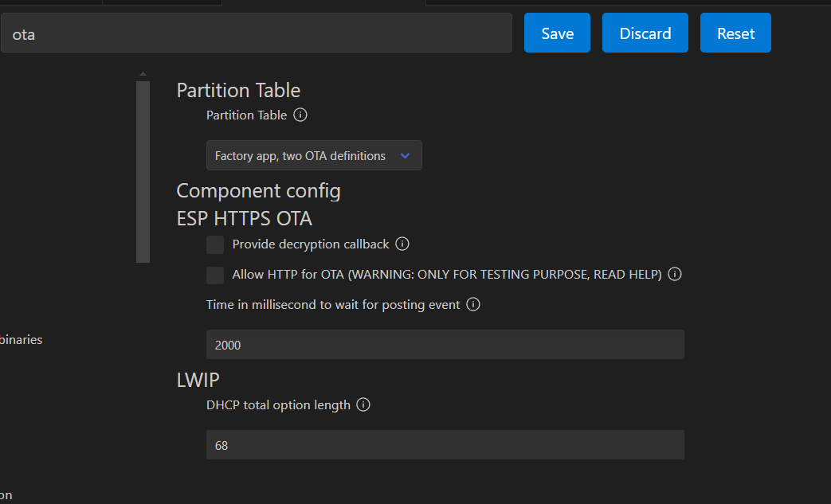Viewport: 831px width, 504px height.
Task: Toggle Allow HTTP for OTA checkbox
Action: pyautogui.click(x=215, y=275)
